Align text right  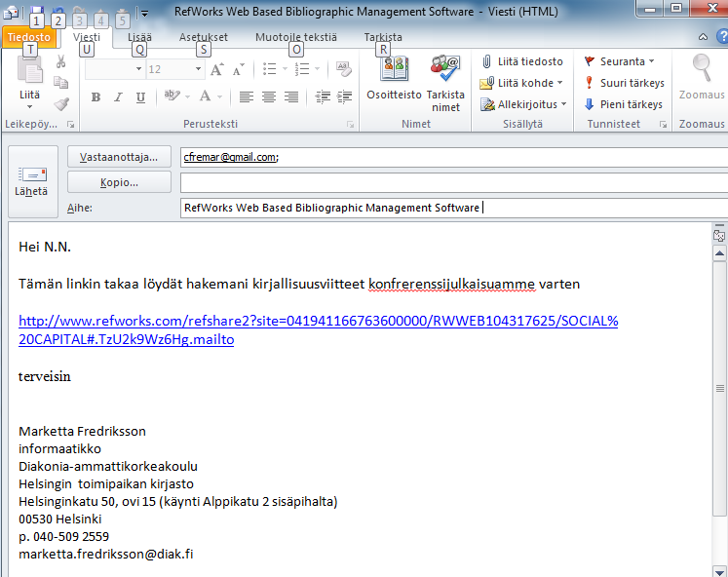pos(291,96)
